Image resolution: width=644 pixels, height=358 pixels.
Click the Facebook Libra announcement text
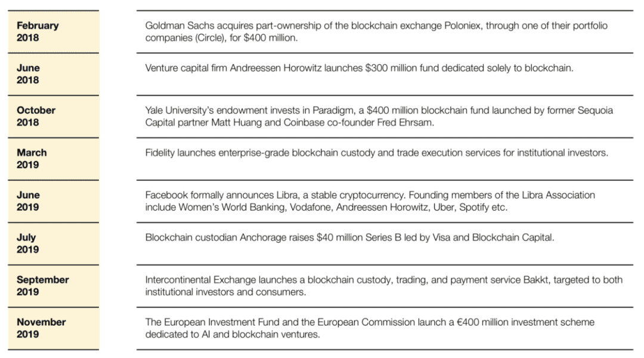click(x=370, y=201)
